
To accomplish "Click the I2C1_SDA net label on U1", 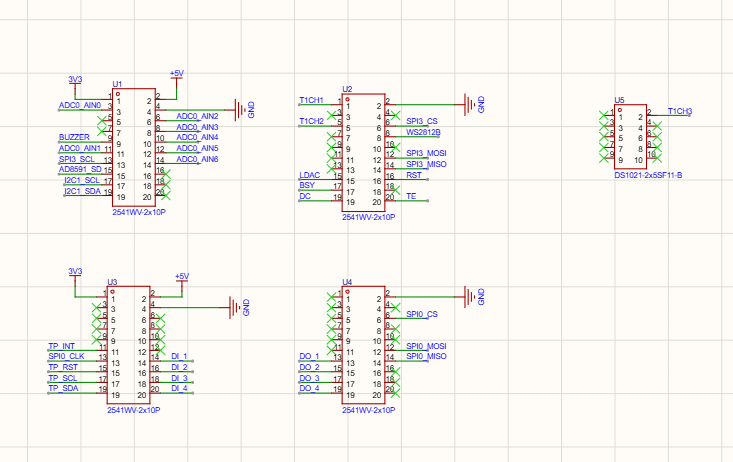I will (x=82, y=191).
